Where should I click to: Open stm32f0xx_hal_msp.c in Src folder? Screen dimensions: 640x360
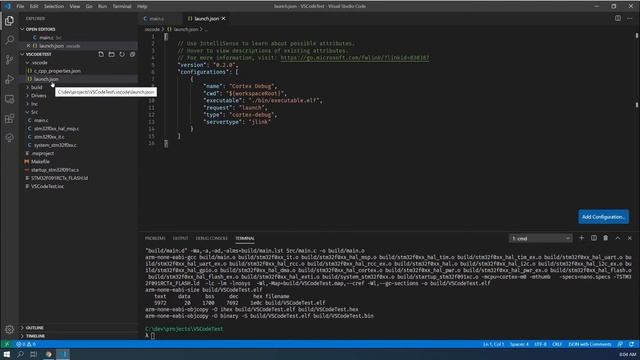[x=56, y=129]
